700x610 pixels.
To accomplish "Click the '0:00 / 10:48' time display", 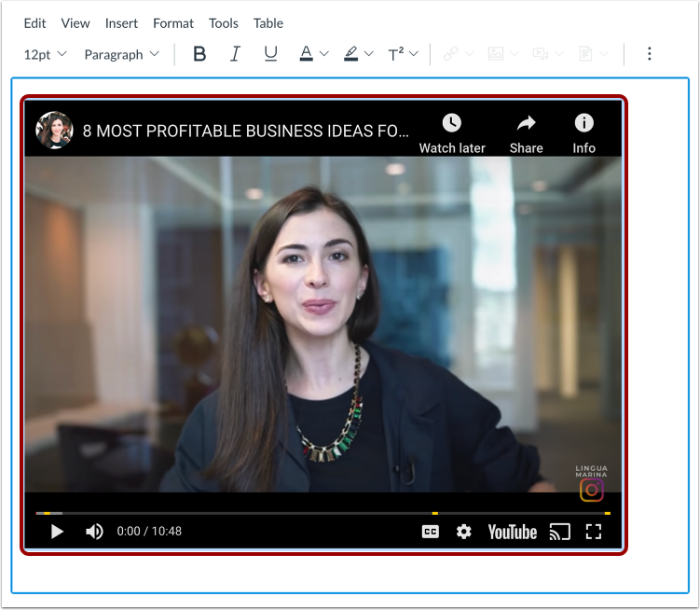I will pyautogui.click(x=149, y=532).
